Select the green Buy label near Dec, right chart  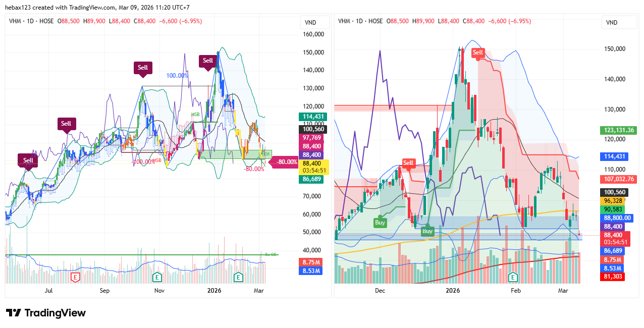pyautogui.click(x=381, y=222)
